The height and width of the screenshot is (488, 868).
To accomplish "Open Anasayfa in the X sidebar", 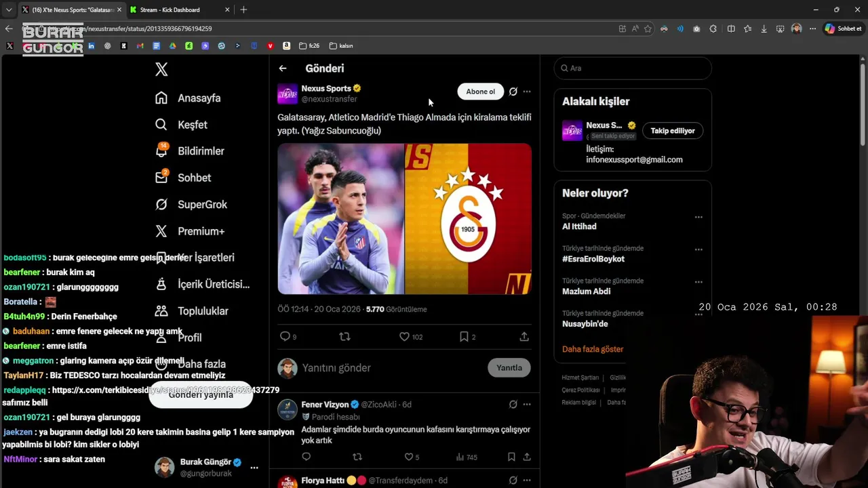I will pyautogui.click(x=188, y=98).
